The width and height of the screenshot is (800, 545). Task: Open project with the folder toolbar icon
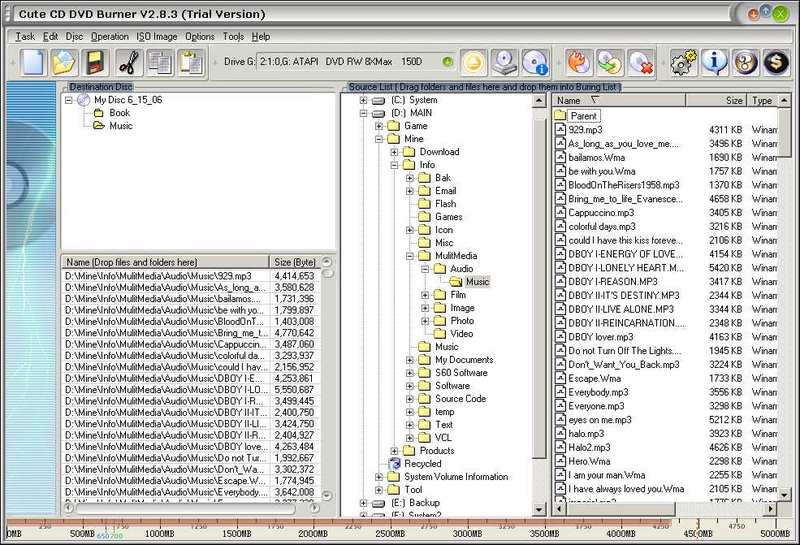coord(64,63)
